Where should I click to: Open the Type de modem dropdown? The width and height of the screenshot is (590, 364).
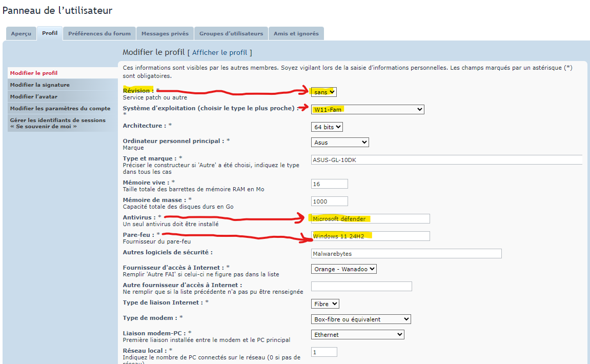(361, 319)
